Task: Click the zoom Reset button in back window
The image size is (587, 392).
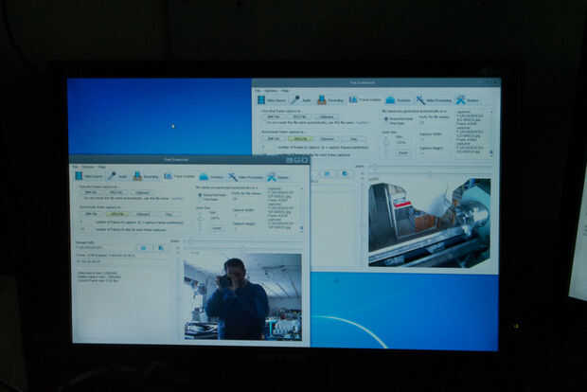Action: tap(402, 152)
